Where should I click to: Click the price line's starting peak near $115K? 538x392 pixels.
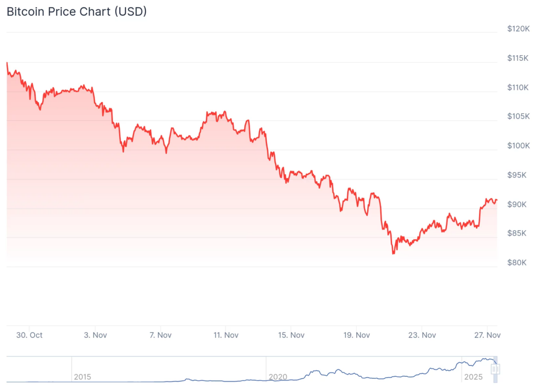7,63
